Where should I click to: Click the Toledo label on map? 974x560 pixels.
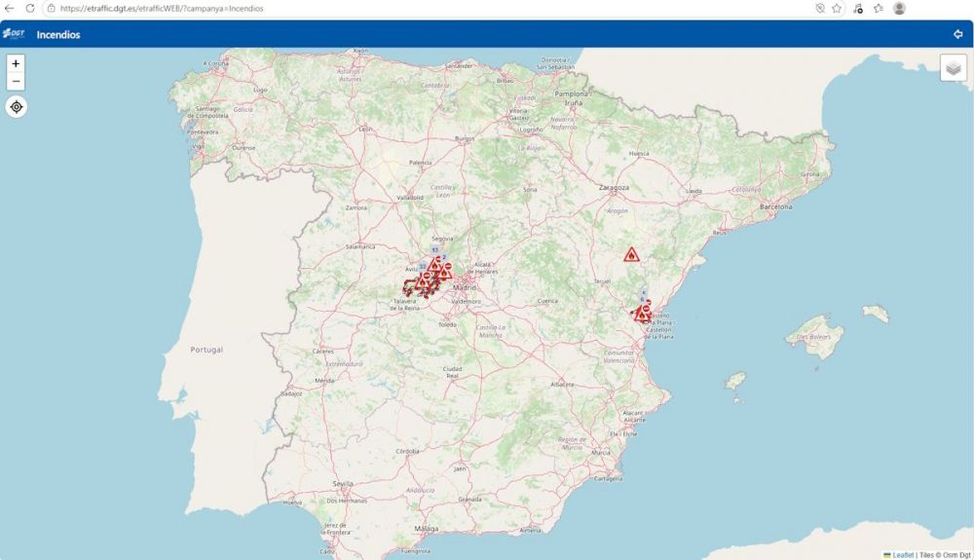pos(447,324)
